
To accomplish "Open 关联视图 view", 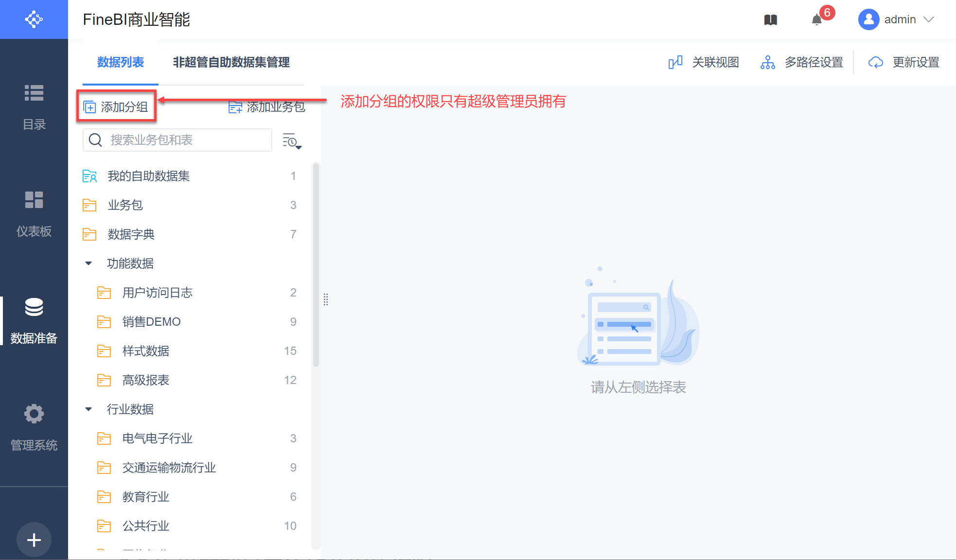I will 704,62.
